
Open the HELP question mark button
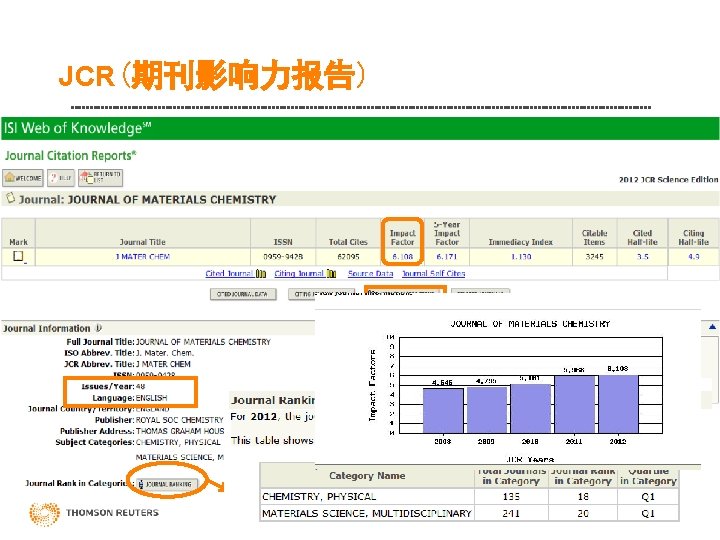pos(61,178)
